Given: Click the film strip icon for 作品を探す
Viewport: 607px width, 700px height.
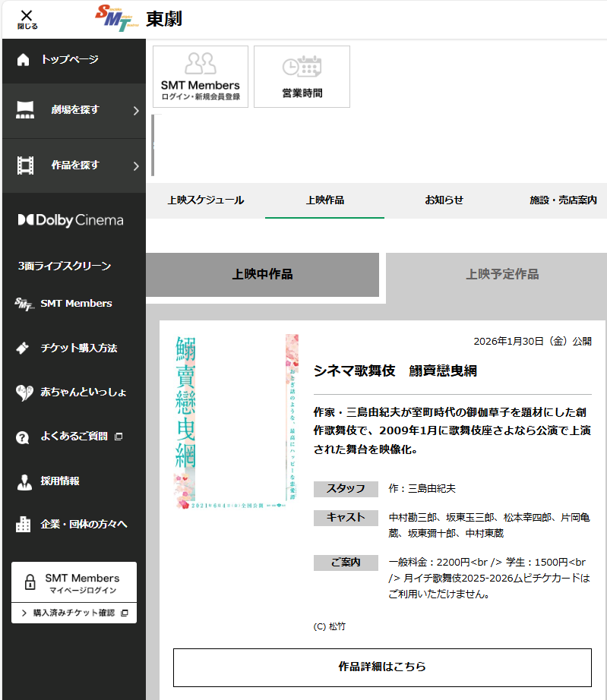Looking at the screenshot, I should coord(25,166).
